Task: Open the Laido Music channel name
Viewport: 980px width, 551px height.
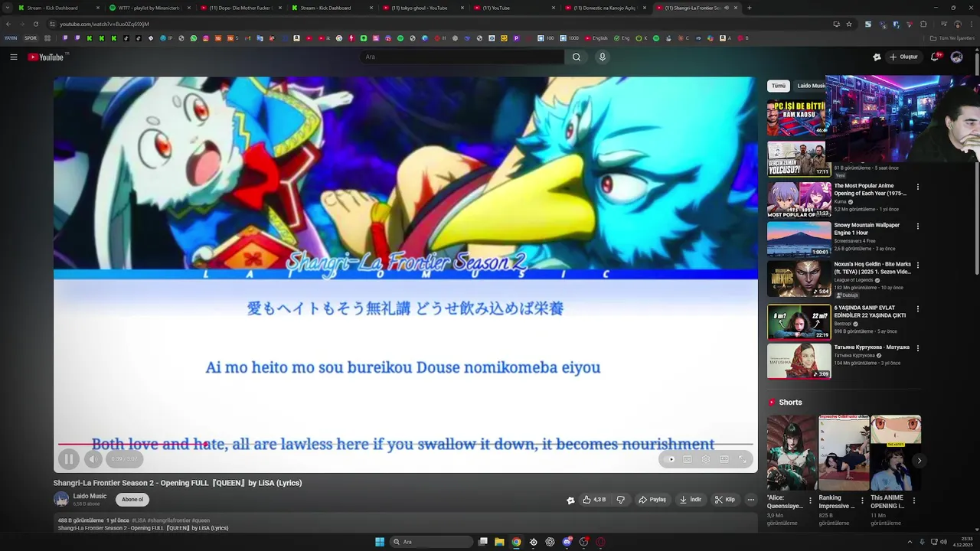Action: click(90, 496)
